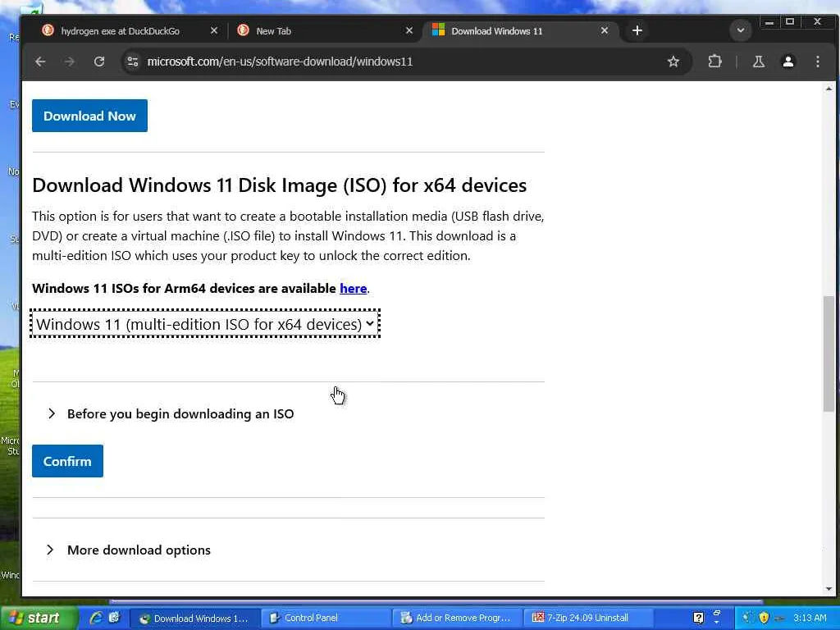Go back with the browser back arrow
This screenshot has height=630, width=840.
click(x=40, y=62)
